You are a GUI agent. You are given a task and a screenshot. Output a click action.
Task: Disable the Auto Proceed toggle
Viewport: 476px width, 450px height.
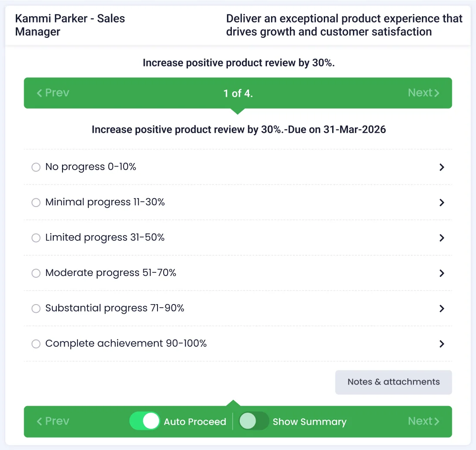click(144, 421)
